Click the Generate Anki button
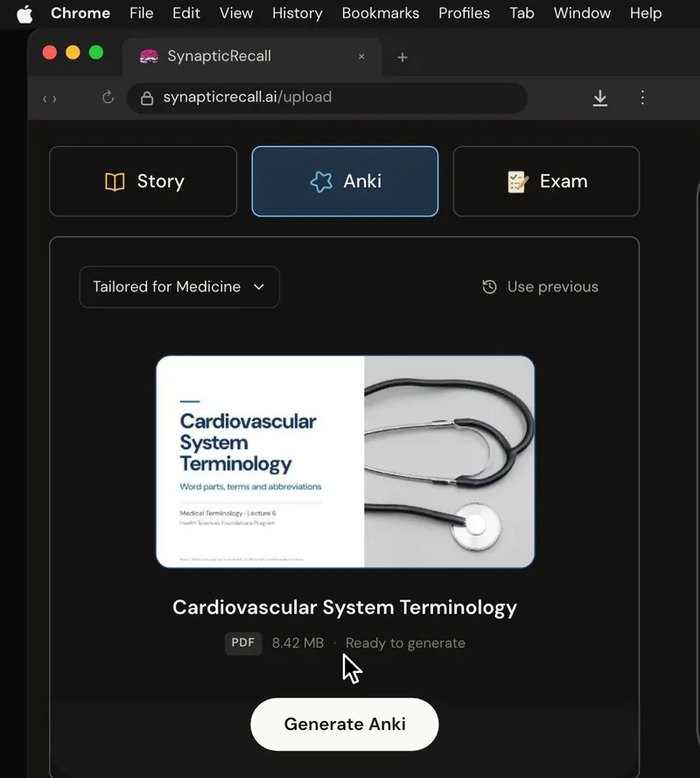 point(345,725)
